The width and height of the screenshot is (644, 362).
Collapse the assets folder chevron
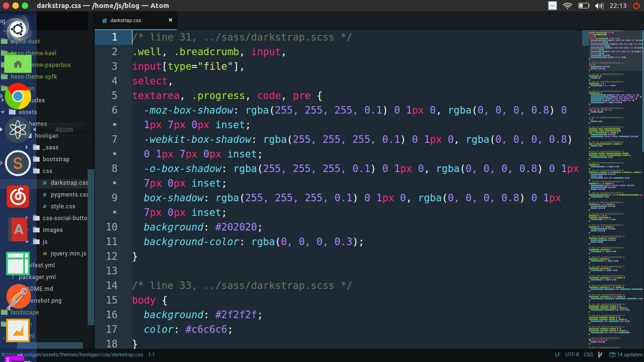pos(3,112)
